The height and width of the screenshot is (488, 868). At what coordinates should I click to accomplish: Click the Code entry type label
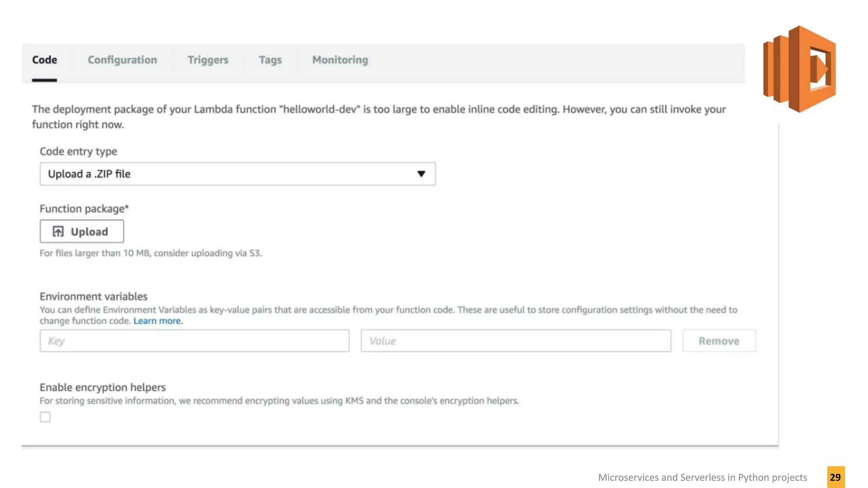click(78, 152)
